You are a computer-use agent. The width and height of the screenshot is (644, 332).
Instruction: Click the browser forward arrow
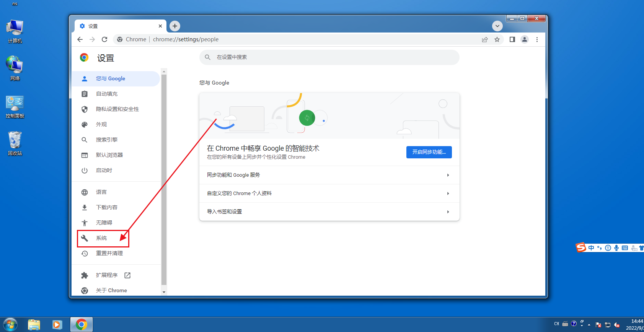pos(92,39)
